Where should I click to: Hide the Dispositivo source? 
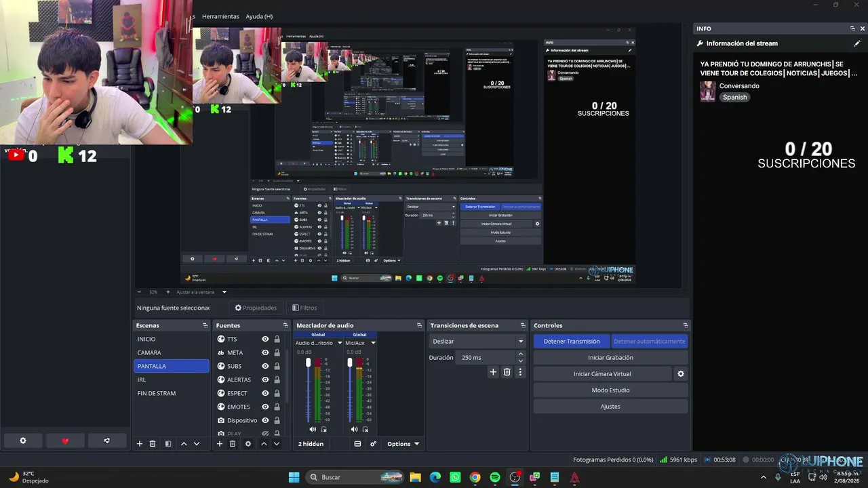265,420
